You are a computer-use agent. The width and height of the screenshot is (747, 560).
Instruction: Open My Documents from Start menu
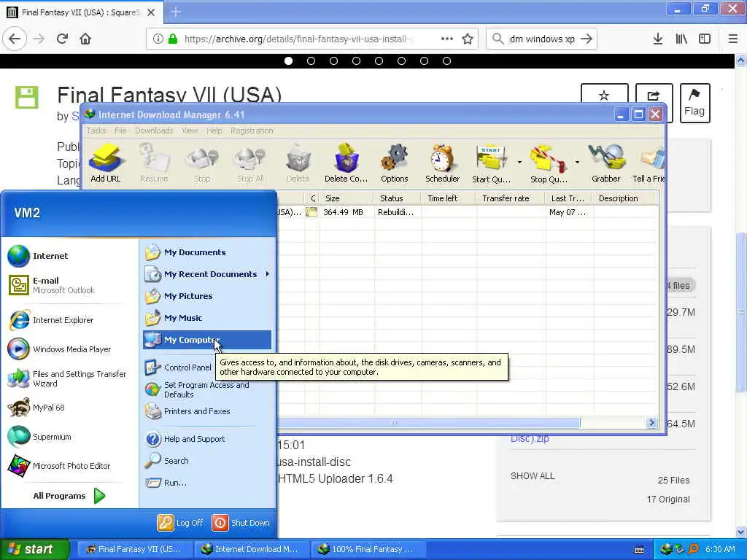click(x=208, y=252)
